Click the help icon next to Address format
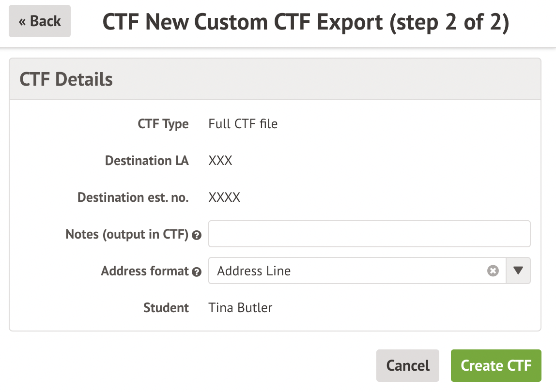Screen dimensions: 556x392 (x=197, y=272)
